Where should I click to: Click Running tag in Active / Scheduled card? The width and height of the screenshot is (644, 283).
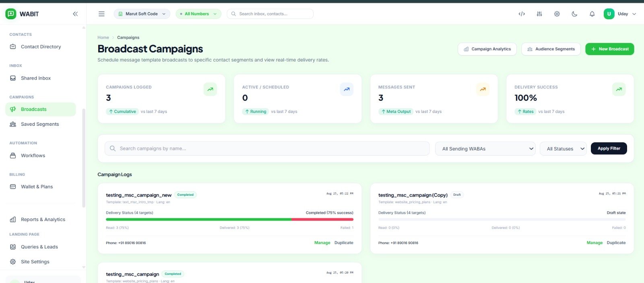click(256, 112)
